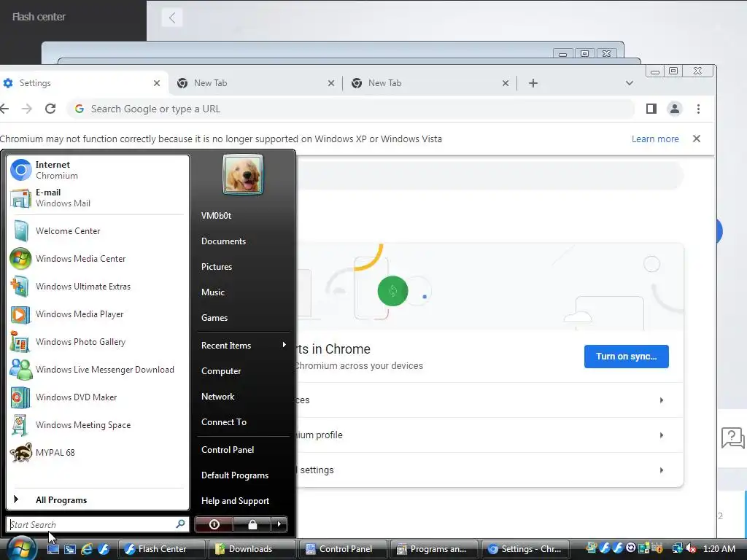Image resolution: width=747 pixels, height=560 pixels.
Task: Click the Chromium forward arrow
Action: [27, 109]
